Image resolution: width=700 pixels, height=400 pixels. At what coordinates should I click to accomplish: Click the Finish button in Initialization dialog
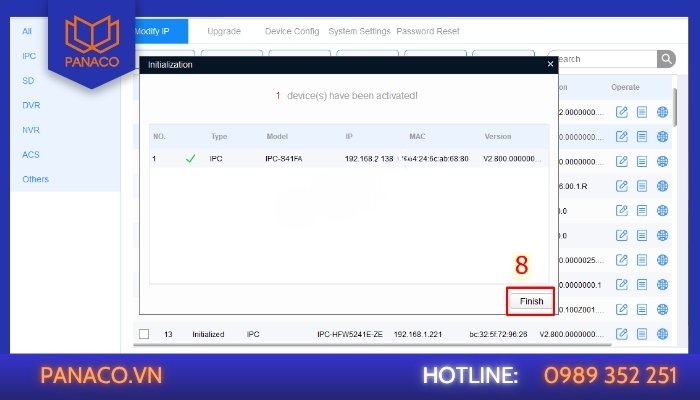point(531,300)
